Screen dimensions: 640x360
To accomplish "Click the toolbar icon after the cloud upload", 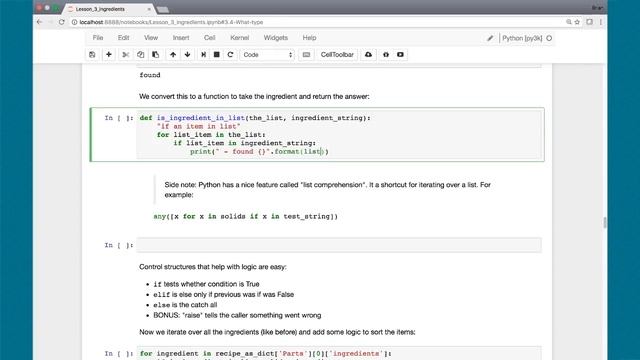I will tap(386, 55).
